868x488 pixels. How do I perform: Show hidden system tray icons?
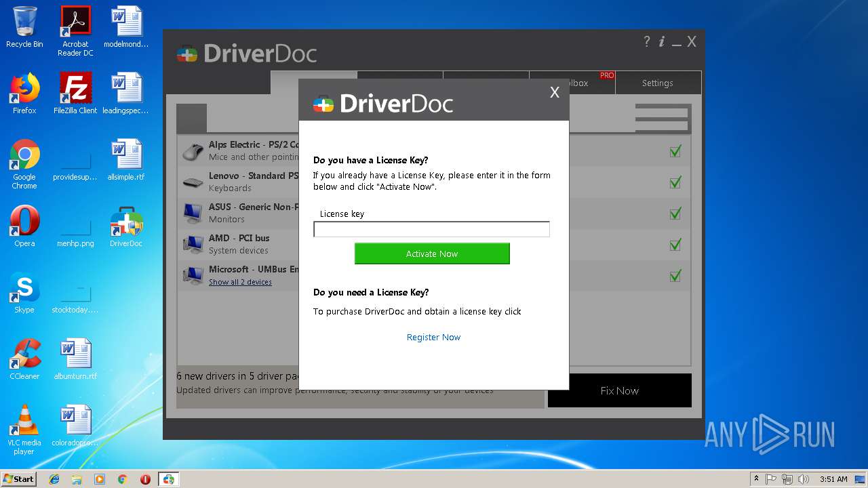pyautogui.click(x=756, y=479)
